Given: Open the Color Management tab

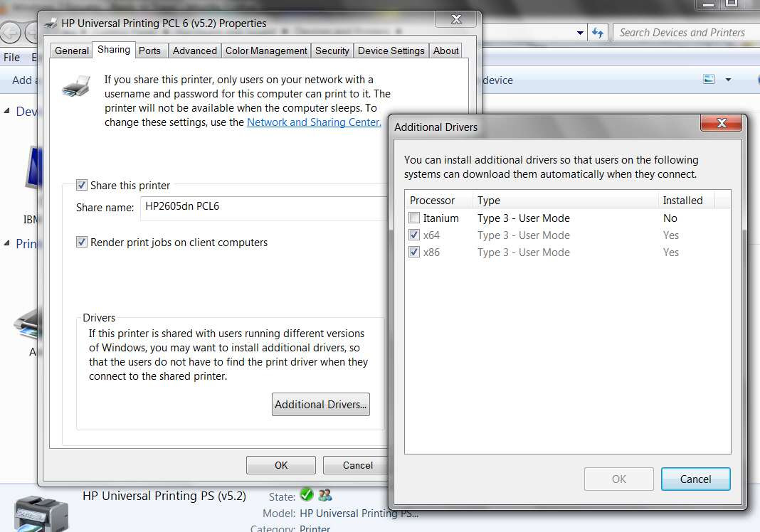Looking at the screenshot, I should pos(266,50).
